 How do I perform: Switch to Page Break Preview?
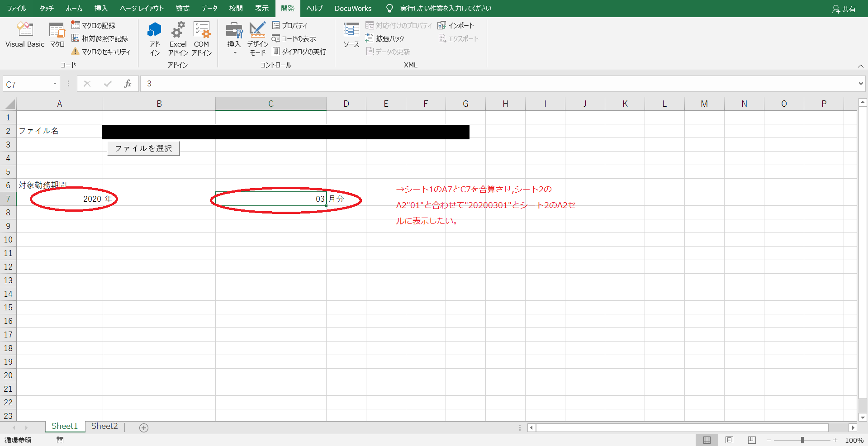pyautogui.click(x=752, y=440)
